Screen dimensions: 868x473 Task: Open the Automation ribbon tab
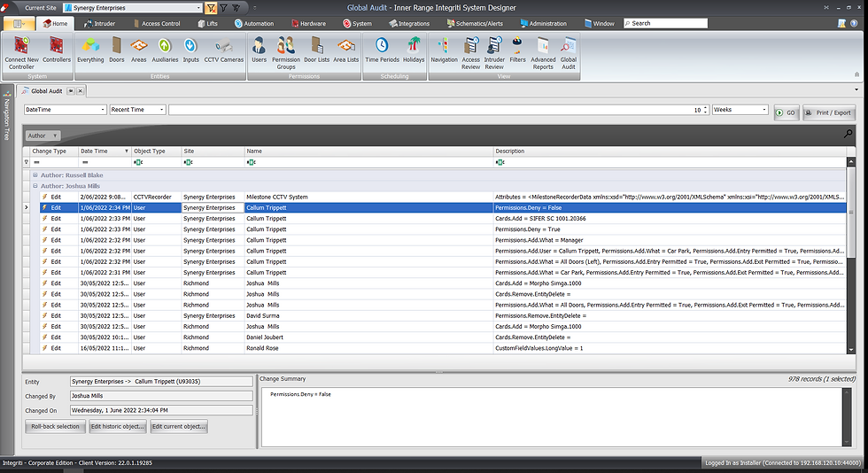point(254,23)
